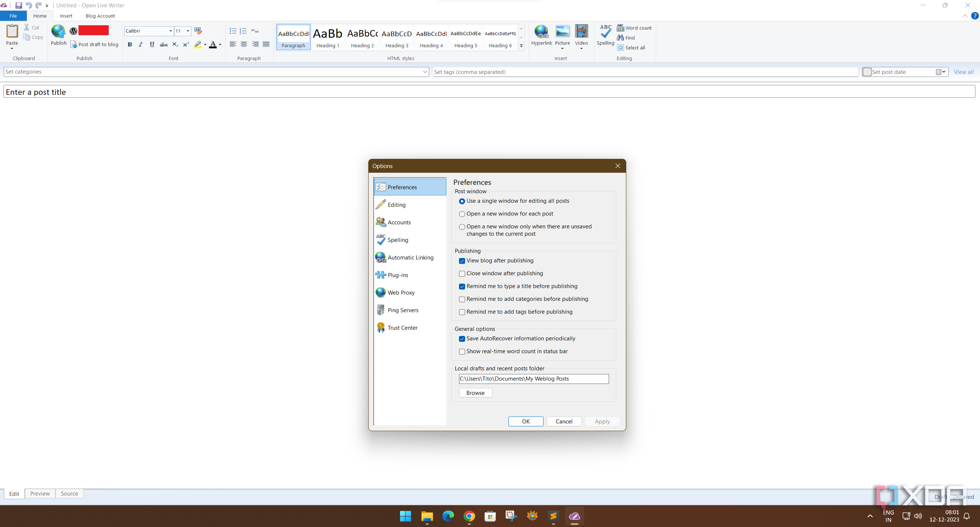Open Accounts section in Options

coord(410,222)
